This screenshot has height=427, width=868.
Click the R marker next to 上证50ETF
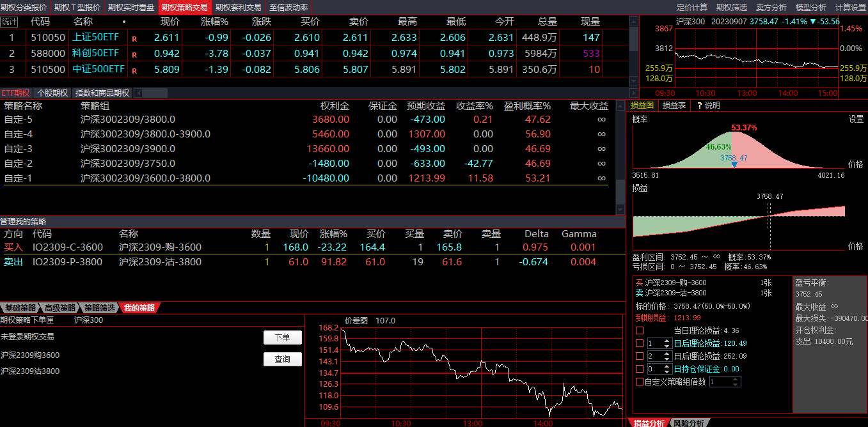coord(134,38)
